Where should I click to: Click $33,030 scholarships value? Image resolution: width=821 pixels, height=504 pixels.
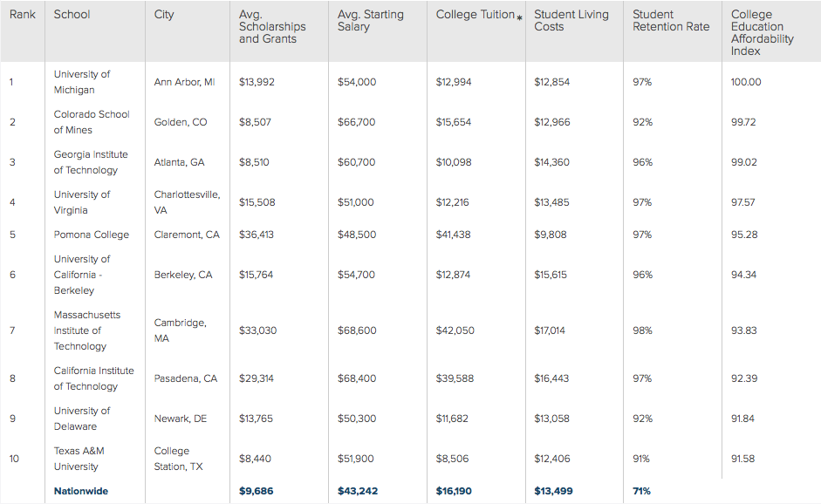257,330
